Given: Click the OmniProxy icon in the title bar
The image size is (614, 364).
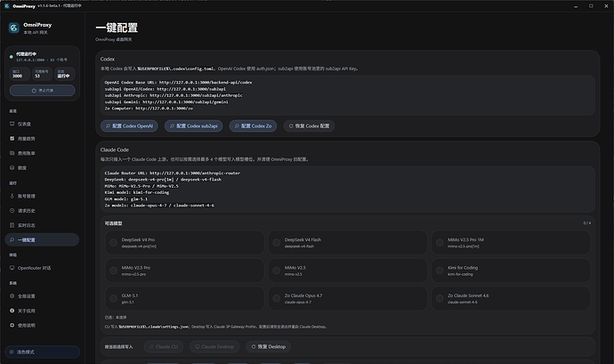Looking at the screenshot, I should tap(6, 6).
